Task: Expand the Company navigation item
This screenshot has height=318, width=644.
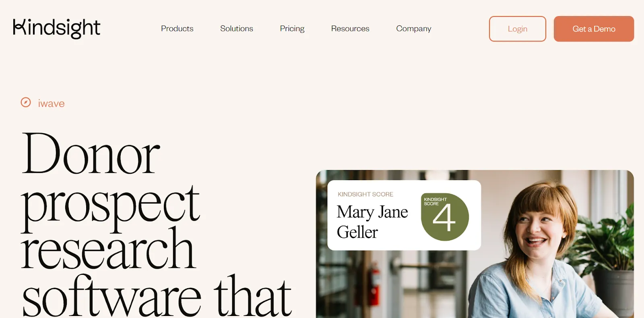Action: (x=414, y=29)
